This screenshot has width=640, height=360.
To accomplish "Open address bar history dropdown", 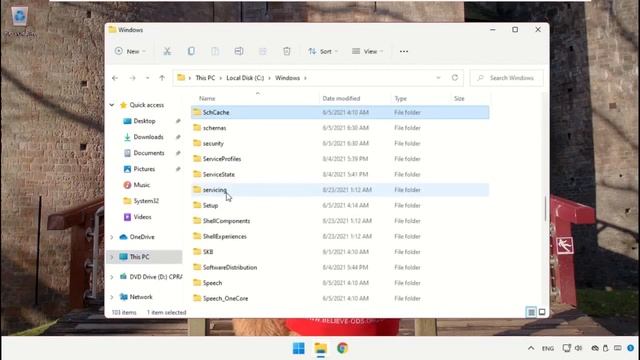I will pyautogui.click(x=438, y=78).
